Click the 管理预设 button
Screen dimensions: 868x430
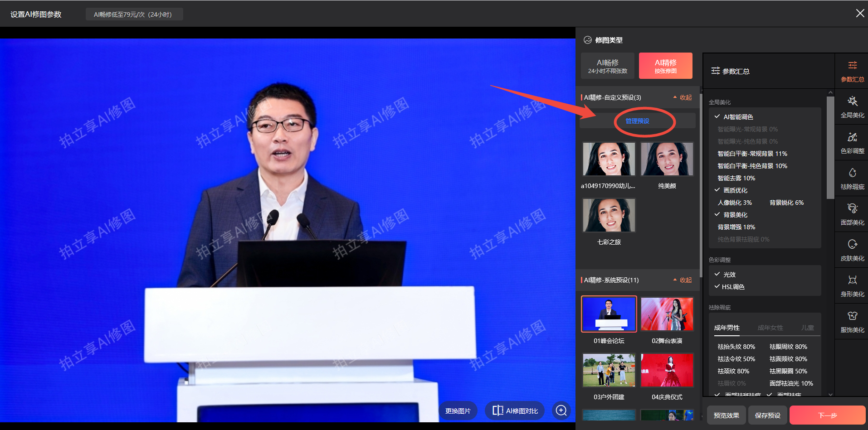pos(637,121)
